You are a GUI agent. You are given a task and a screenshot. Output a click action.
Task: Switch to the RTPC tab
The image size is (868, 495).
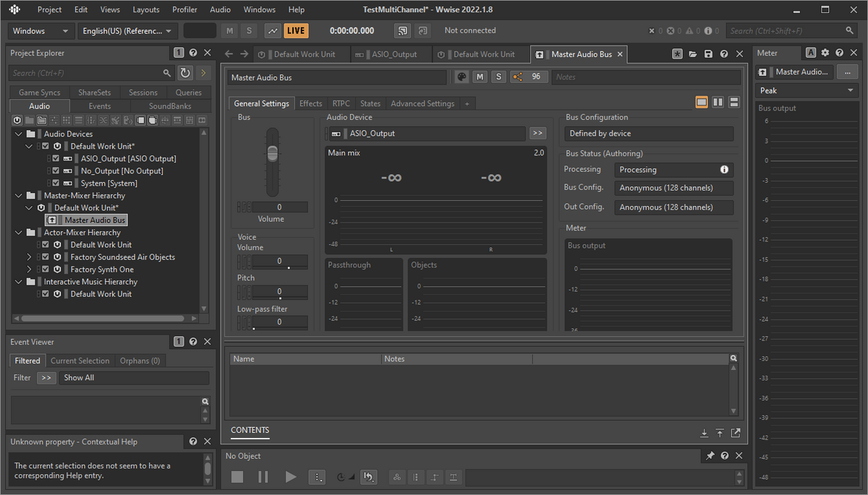pos(341,103)
